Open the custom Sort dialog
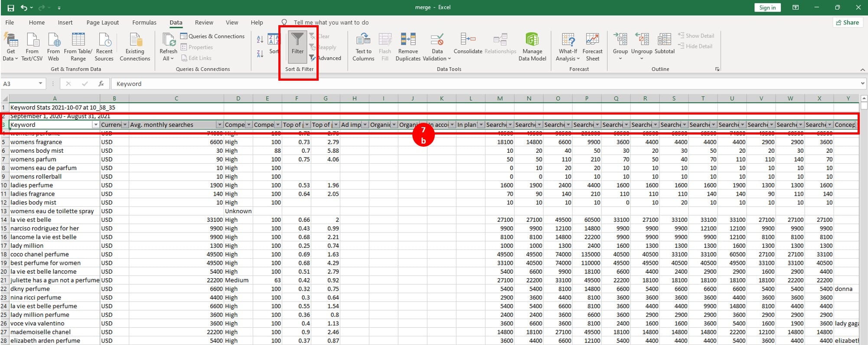Image resolution: width=868 pixels, height=345 pixels. click(273, 43)
